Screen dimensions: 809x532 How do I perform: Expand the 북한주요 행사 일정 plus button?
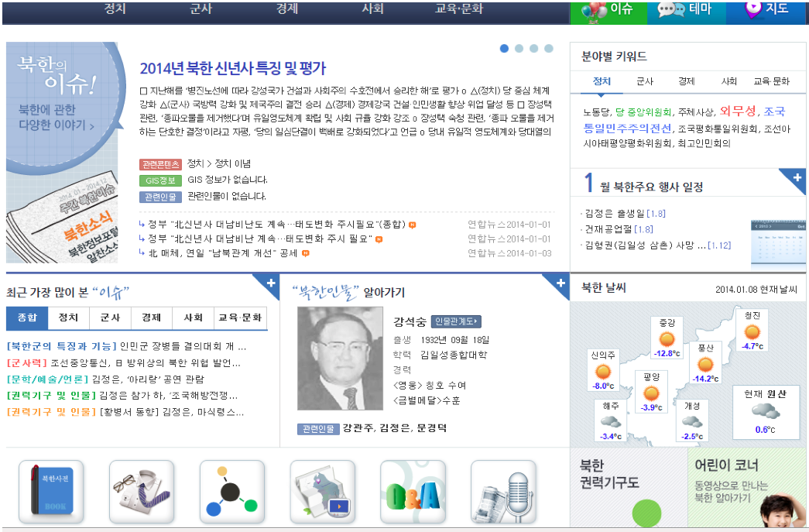click(x=797, y=179)
